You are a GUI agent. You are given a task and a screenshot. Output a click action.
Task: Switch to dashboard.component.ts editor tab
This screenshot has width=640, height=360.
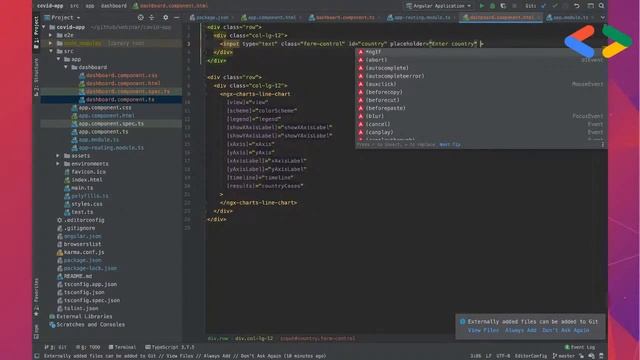[x=344, y=18]
